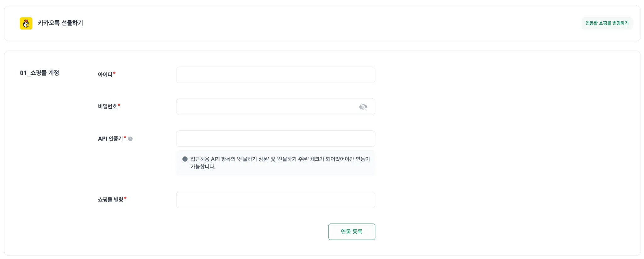Screen dimensions: 644x259
Task: Focus the 쇼핑몰 별칭 input field
Action: tap(275, 200)
